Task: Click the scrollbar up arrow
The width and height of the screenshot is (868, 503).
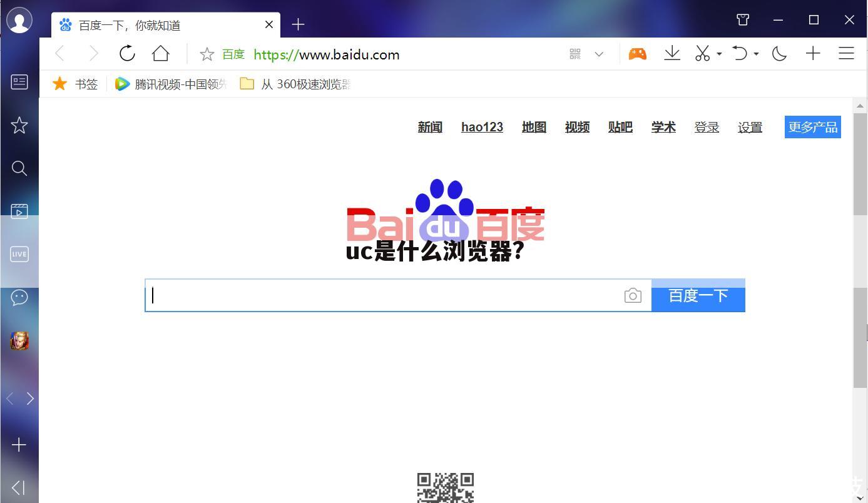Action: [x=860, y=105]
